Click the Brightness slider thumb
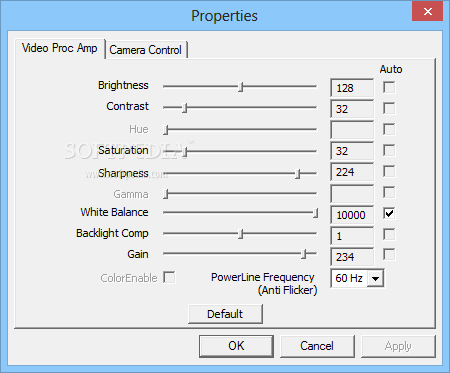The height and width of the screenshot is (373, 450). [241, 87]
